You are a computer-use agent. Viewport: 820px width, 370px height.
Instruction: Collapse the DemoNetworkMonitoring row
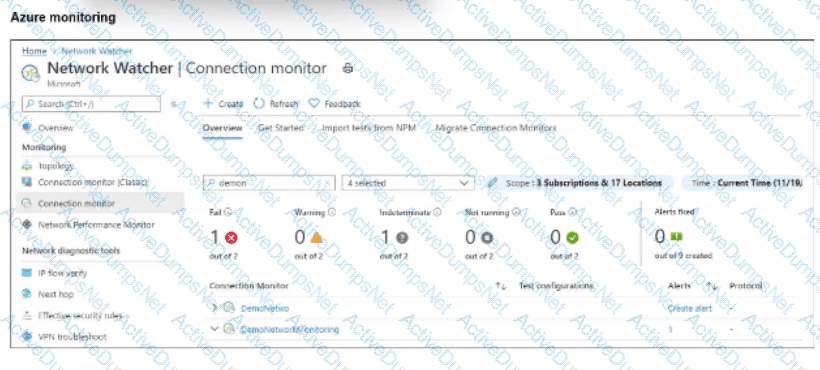tap(214, 329)
